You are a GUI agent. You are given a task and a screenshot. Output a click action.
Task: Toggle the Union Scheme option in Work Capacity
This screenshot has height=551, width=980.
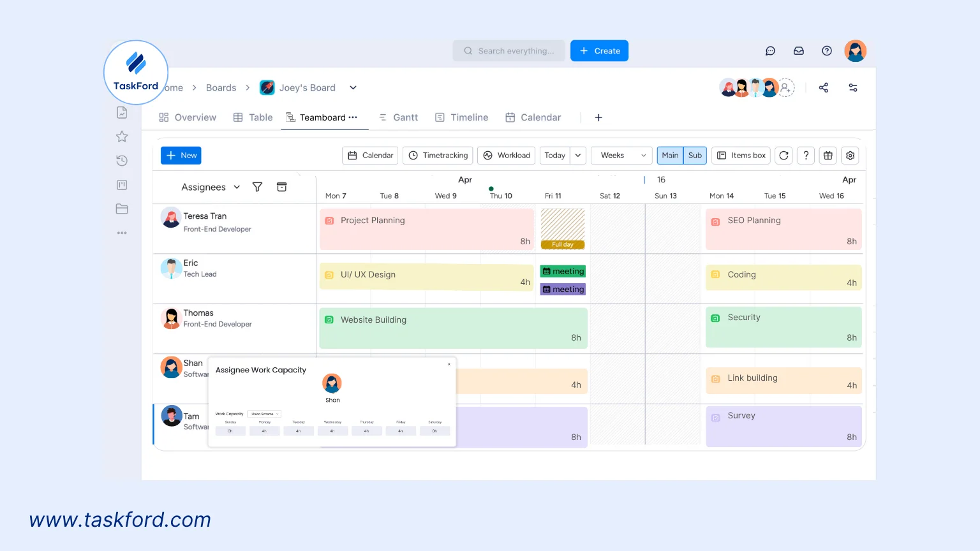[264, 413]
